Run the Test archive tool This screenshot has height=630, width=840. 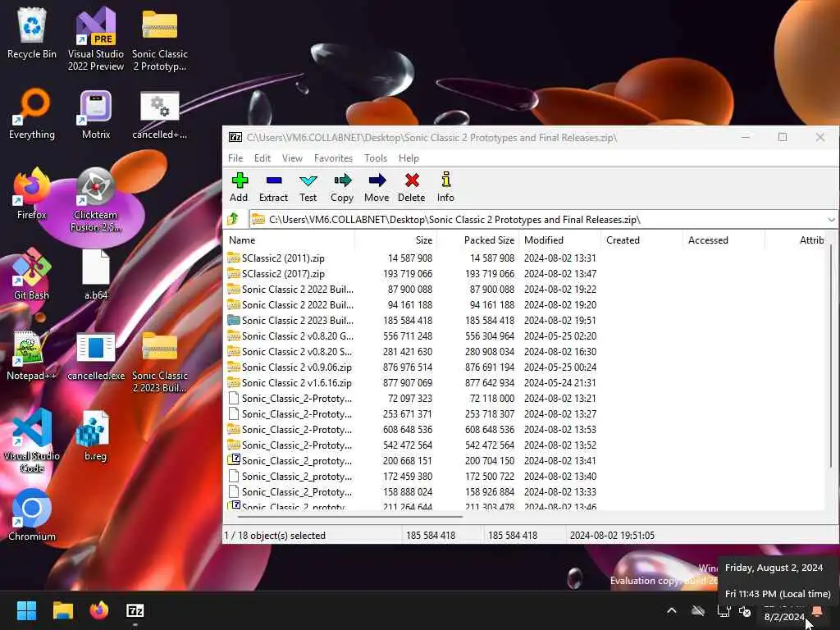pyautogui.click(x=308, y=187)
